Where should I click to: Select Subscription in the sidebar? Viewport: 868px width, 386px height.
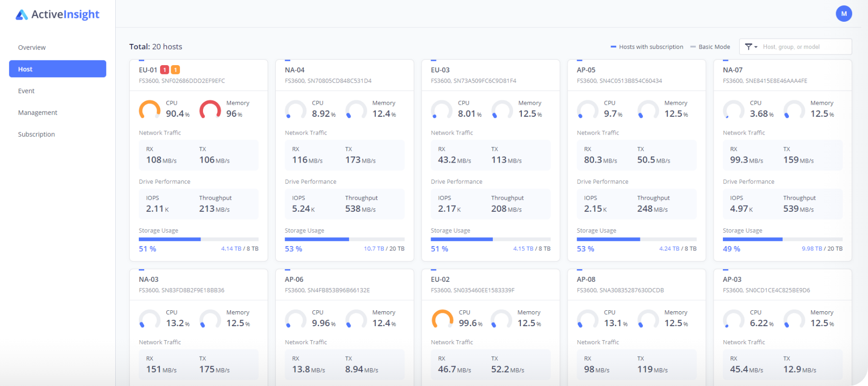pos(36,134)
